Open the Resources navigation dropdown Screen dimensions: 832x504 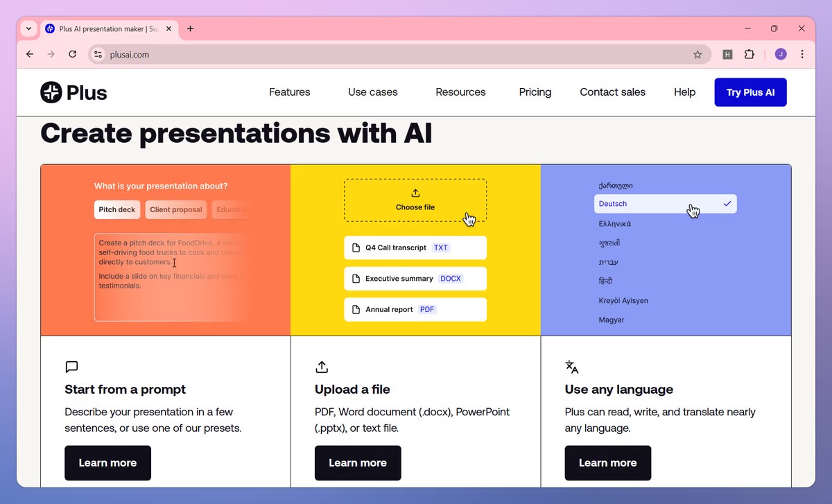[x=460, y=92]
